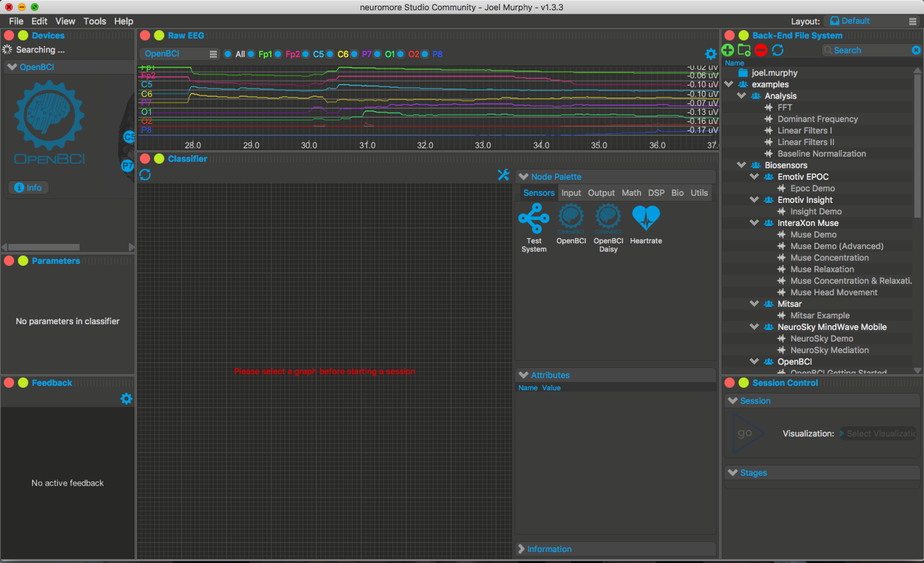Open Raw EEG settings gear icon
The height and width of the screenshot is (563, 924).
tap(710, 54)
